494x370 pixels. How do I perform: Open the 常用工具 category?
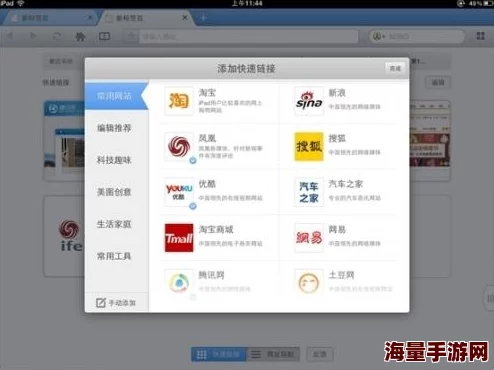[x=114, y=256]
